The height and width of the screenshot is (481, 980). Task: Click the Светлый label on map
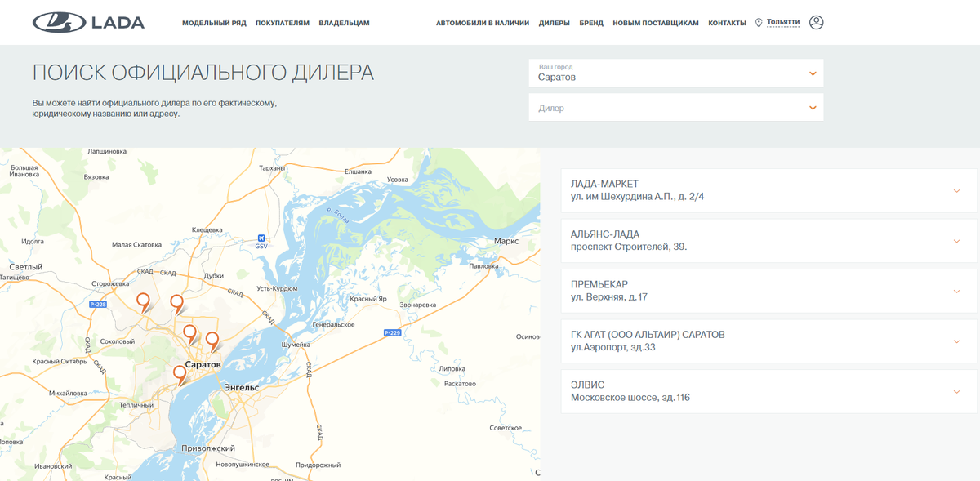click(x=25, y=267)
